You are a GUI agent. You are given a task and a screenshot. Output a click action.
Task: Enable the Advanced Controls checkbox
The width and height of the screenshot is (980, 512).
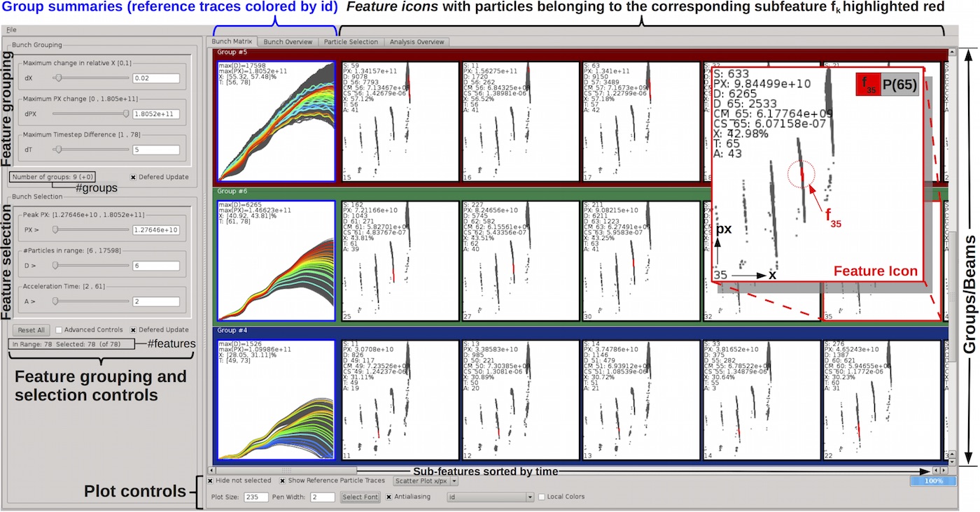tap(59, 329)
